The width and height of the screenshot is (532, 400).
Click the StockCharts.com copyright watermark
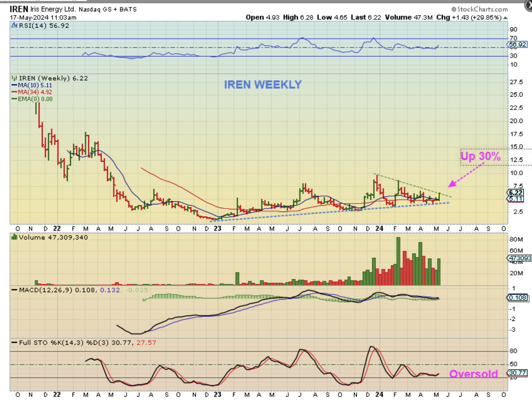479,9
